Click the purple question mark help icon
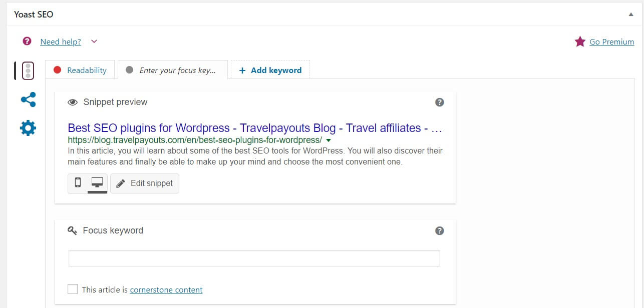 [27, 41]
